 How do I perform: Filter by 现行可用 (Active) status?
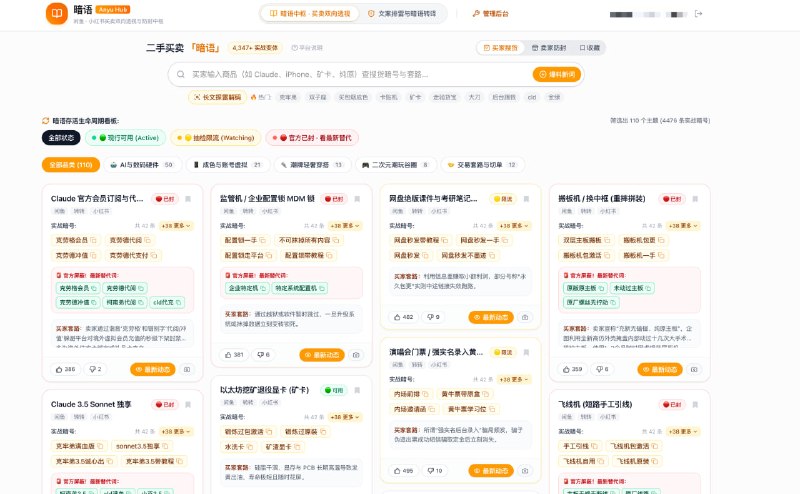click(x=126, y=138)
